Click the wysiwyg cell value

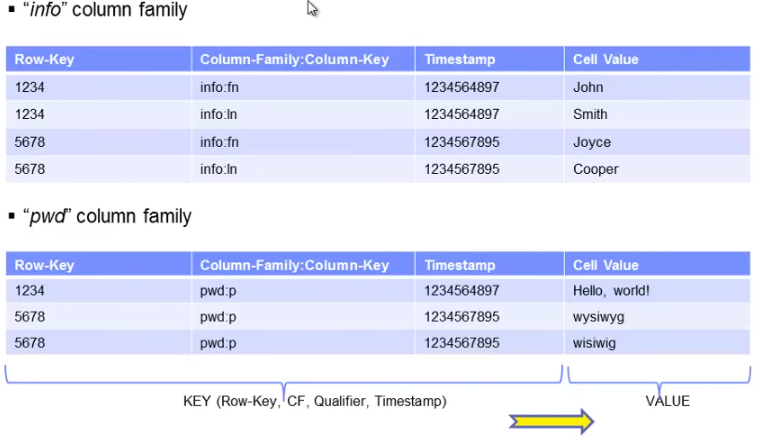pyautogui.click(x=599, y=317)
